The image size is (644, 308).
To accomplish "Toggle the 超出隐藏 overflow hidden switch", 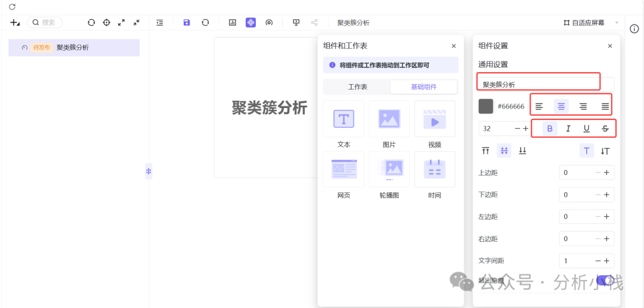I will coord(605,281).
